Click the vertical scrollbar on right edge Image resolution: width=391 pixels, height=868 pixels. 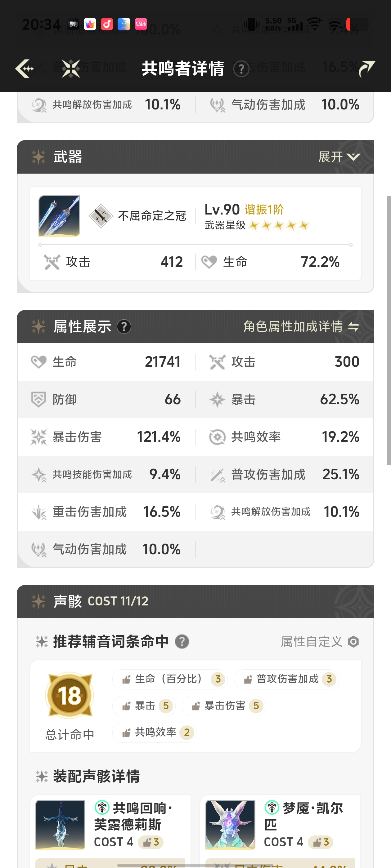point(388,330)
